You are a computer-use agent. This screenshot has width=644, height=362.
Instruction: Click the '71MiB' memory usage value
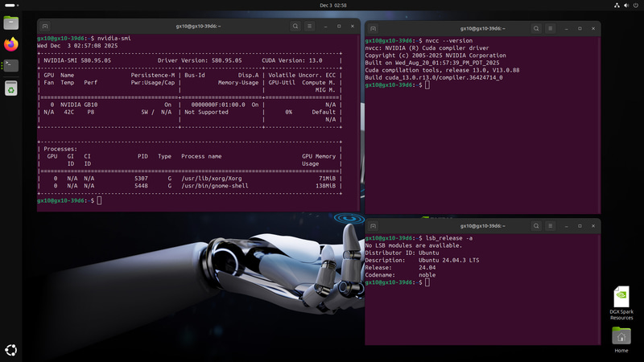[x=327, y=179]
